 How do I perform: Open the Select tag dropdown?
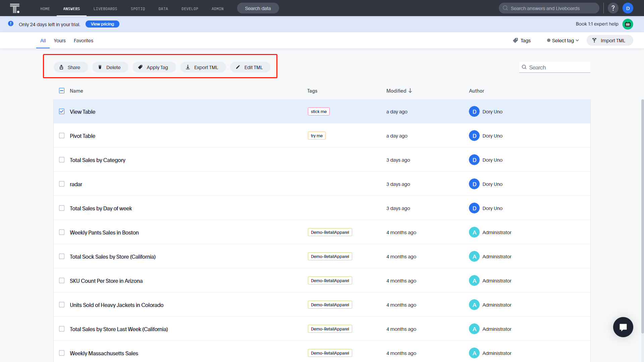pos(563,40)
